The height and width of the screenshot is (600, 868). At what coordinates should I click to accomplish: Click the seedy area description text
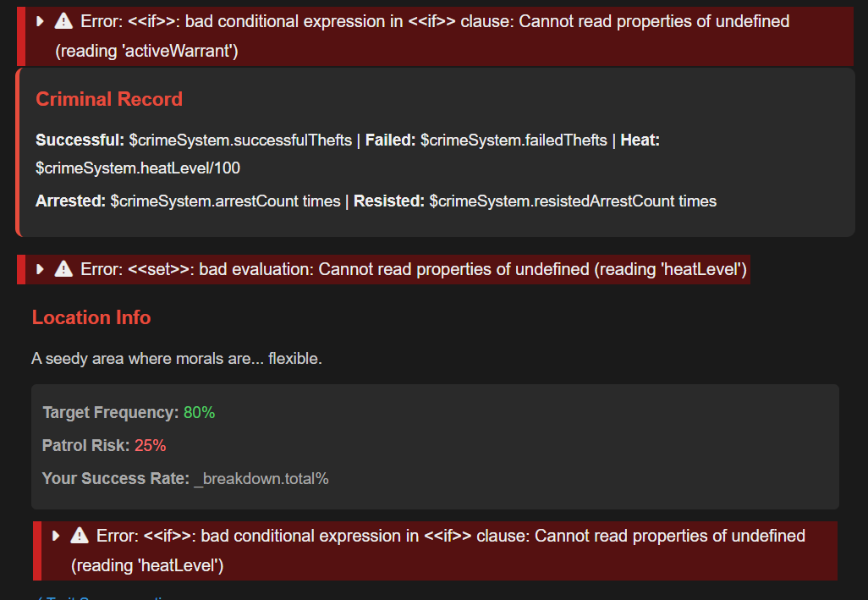coord(177,359)
